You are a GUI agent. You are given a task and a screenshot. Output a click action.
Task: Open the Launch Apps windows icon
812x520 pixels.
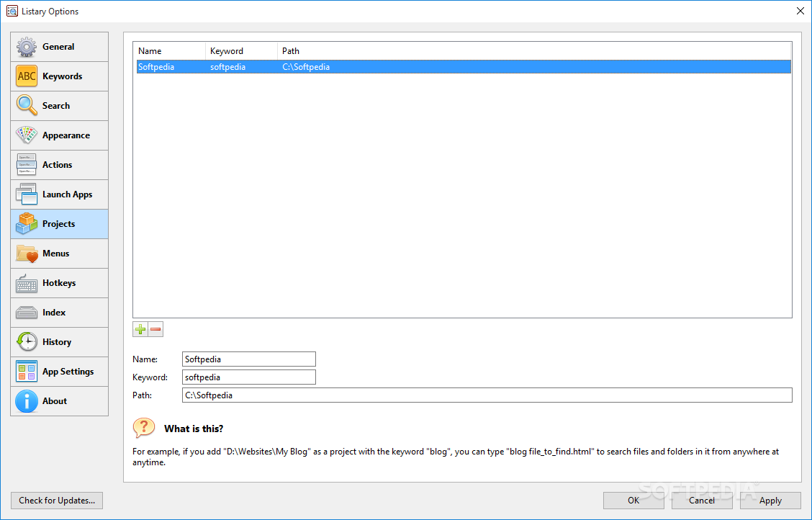click(x=27, y=194)
